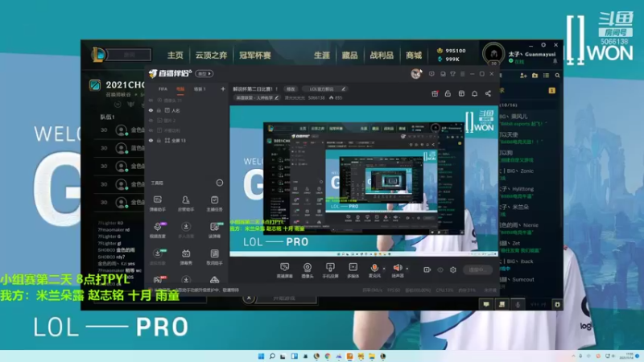
Task: Click the friend list view options icon
Action: click(547, 76)
